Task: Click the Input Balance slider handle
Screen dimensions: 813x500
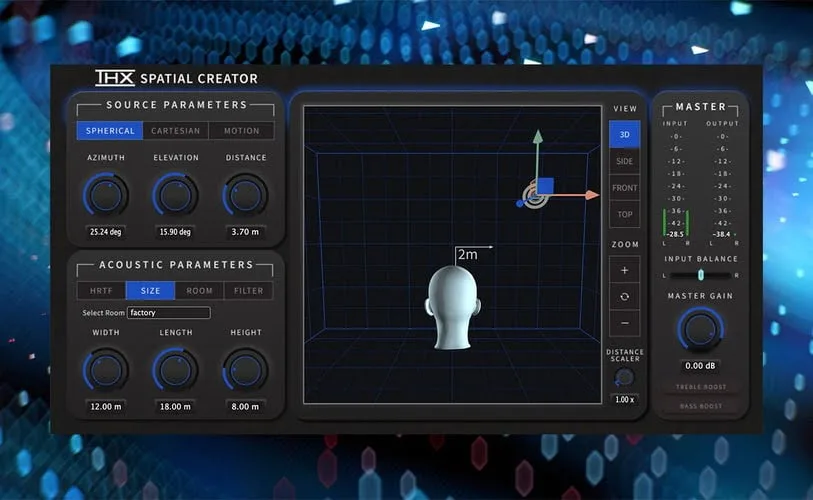Action: tap(701, 275)
